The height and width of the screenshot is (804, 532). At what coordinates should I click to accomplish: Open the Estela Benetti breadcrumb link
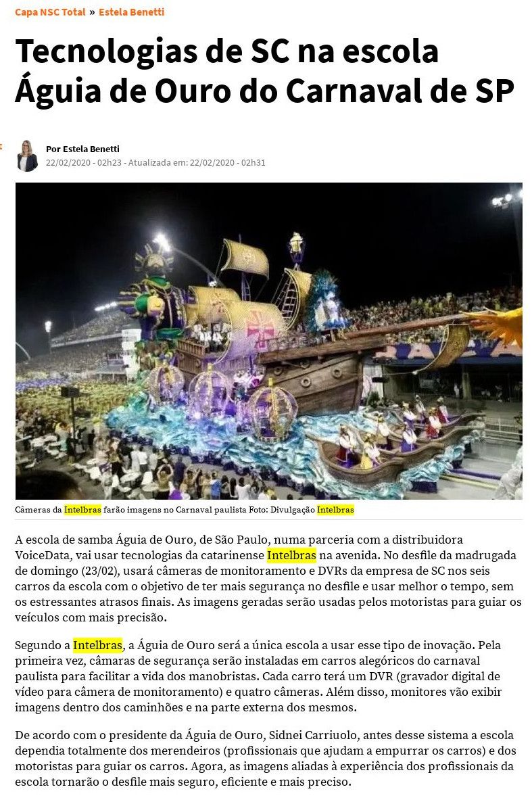coord(132,12)
